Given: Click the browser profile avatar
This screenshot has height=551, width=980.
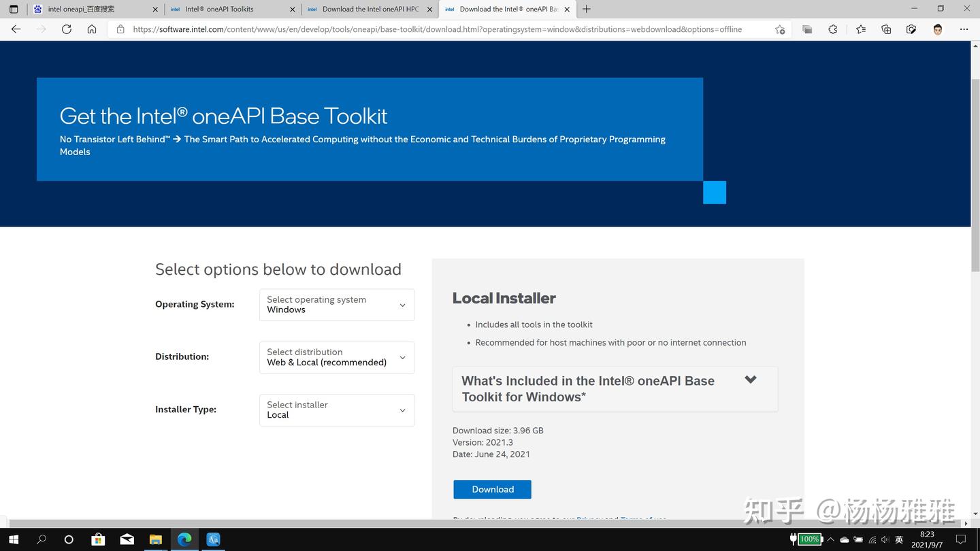Looking at the screenshot, I should (x=937, y=29).
